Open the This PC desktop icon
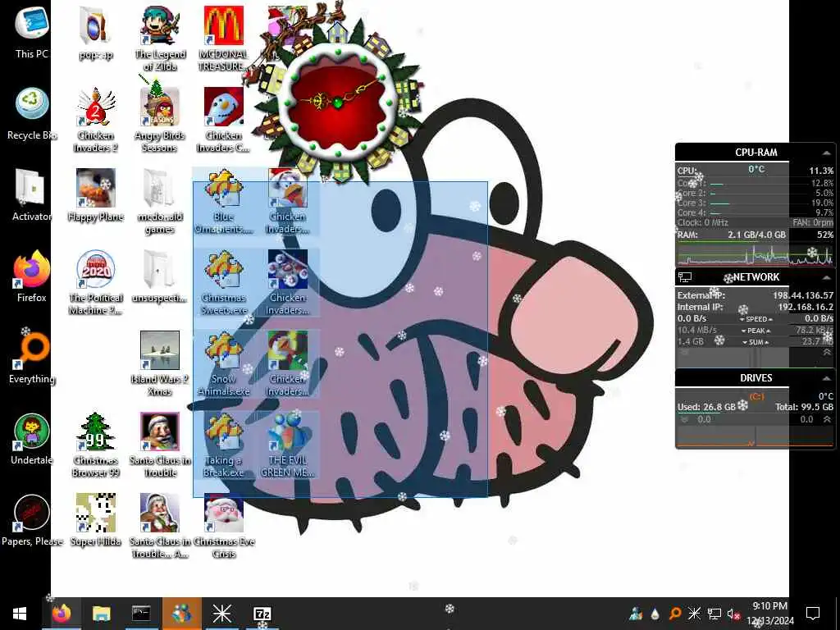Image resolution: width=840 pixels, height=630 pixels. [x=32, y=32]
